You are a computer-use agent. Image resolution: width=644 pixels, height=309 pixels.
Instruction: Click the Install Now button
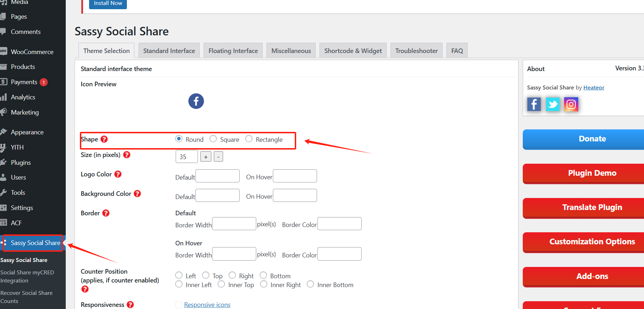click(108, 4)
